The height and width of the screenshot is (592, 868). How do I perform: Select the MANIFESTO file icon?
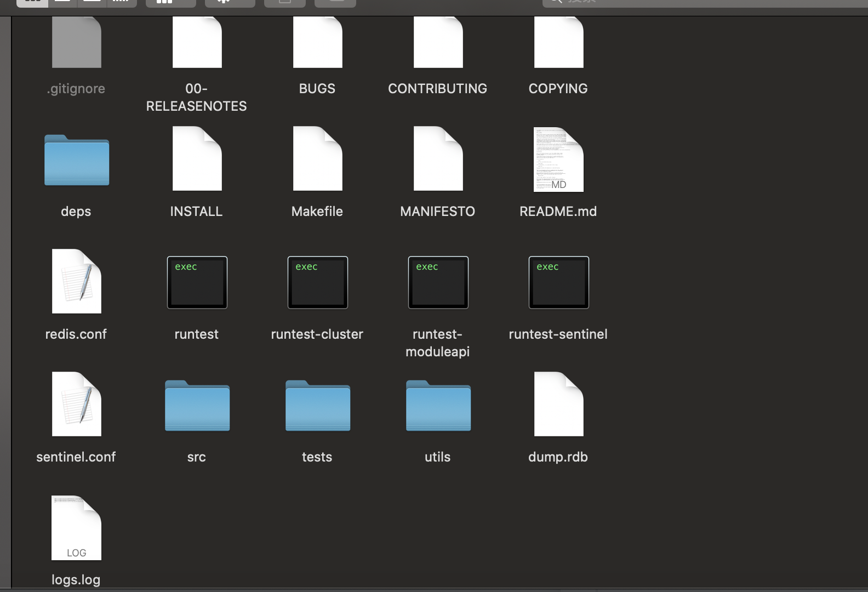(x=438, y=158)
